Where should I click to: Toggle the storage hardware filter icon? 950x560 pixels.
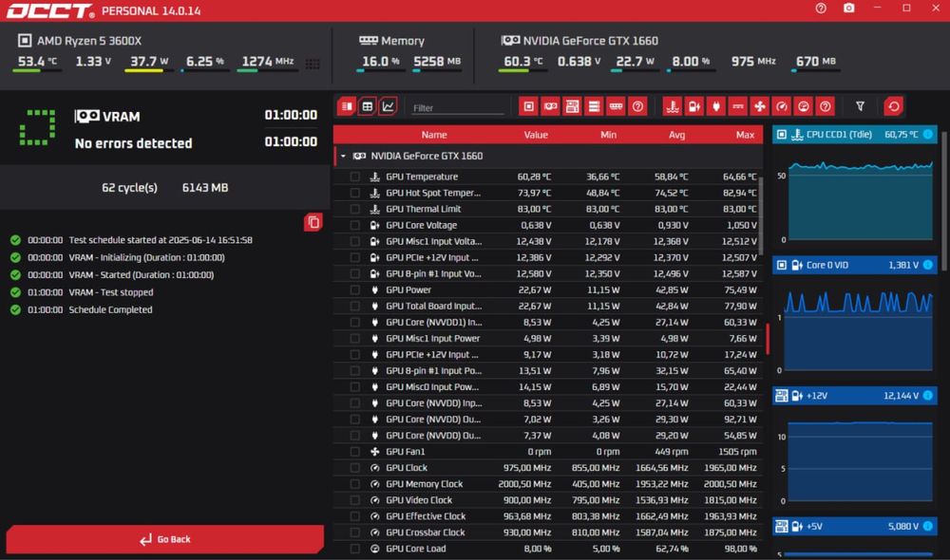pyautogui.click(x=595, y=106)
